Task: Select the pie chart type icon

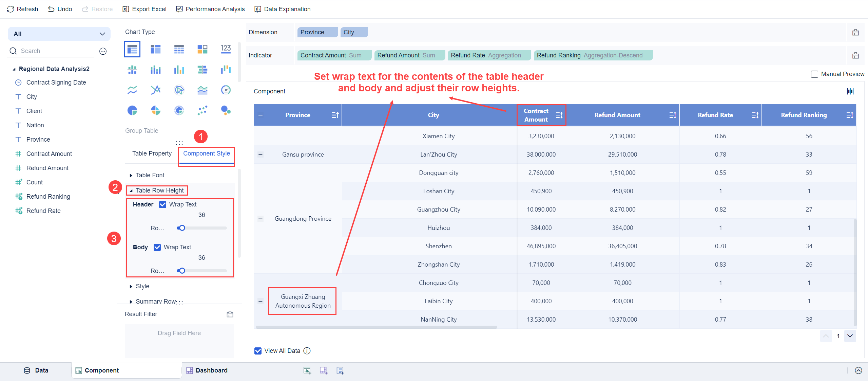Action: [132, 110]
